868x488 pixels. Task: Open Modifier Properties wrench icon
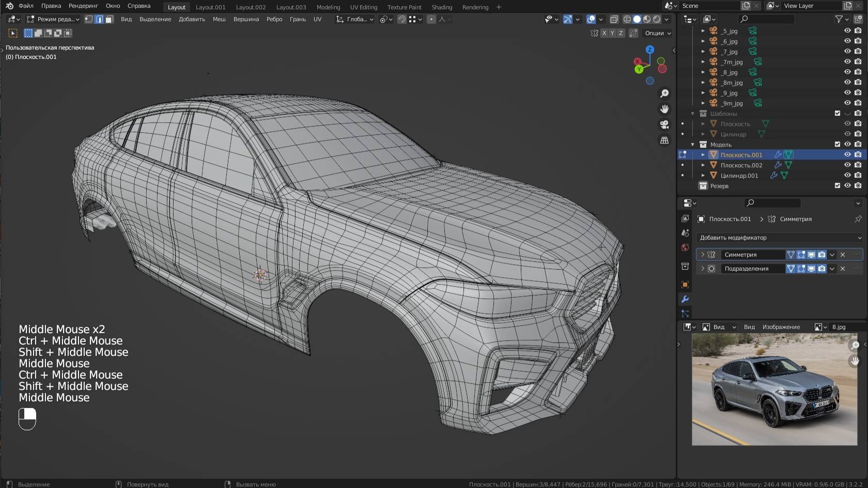pos(685,300)
